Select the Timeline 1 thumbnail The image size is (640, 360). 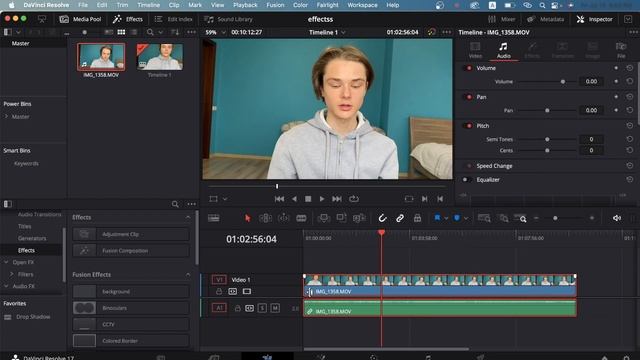coord(160,57)
